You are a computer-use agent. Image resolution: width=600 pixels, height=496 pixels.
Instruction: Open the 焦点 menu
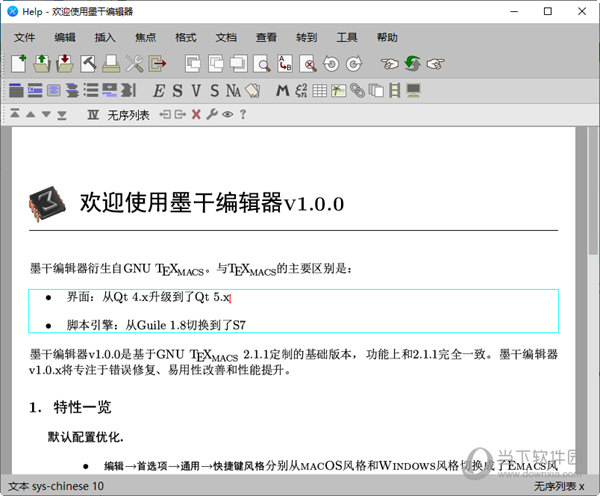(145, 38)
